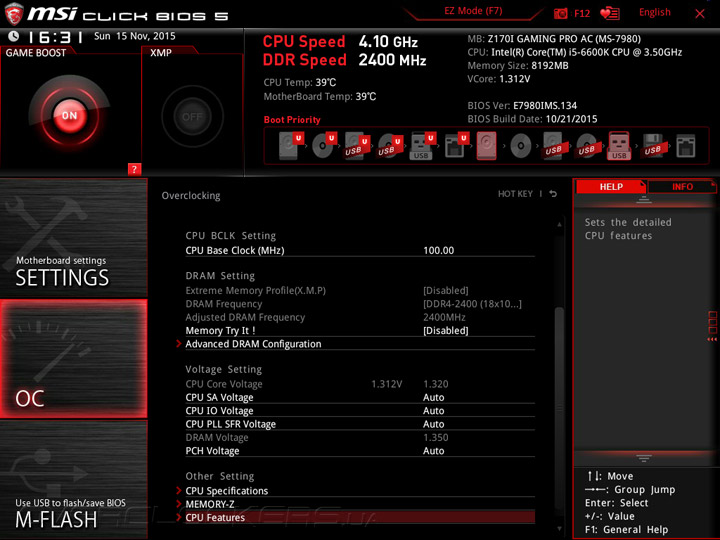Turn off the GAME BOOST knob
Image resolution: width=720 pixels, height=540 pixels.
click(69, 115)
